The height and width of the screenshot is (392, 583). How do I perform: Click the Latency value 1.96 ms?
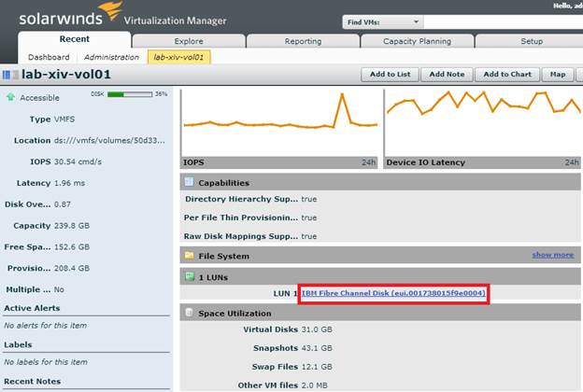point(69,183)
